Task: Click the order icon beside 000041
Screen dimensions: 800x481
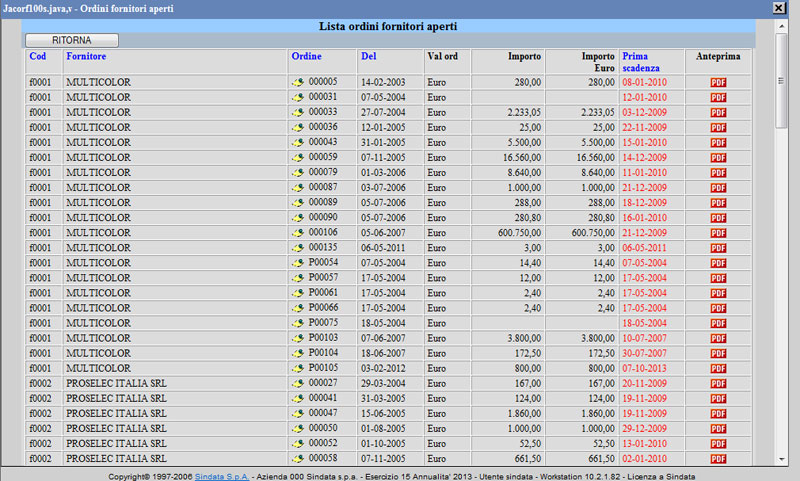Action: tap(298, 398)
